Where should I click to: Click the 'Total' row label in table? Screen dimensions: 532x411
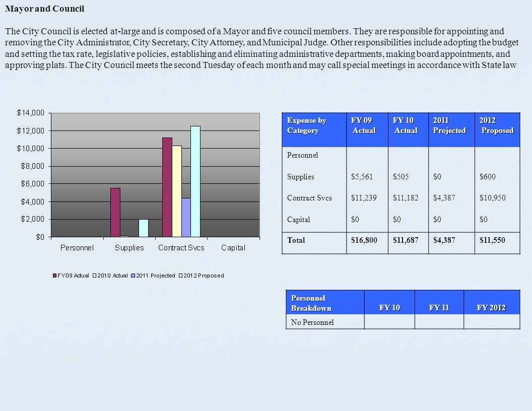click(x=296, y=240)
